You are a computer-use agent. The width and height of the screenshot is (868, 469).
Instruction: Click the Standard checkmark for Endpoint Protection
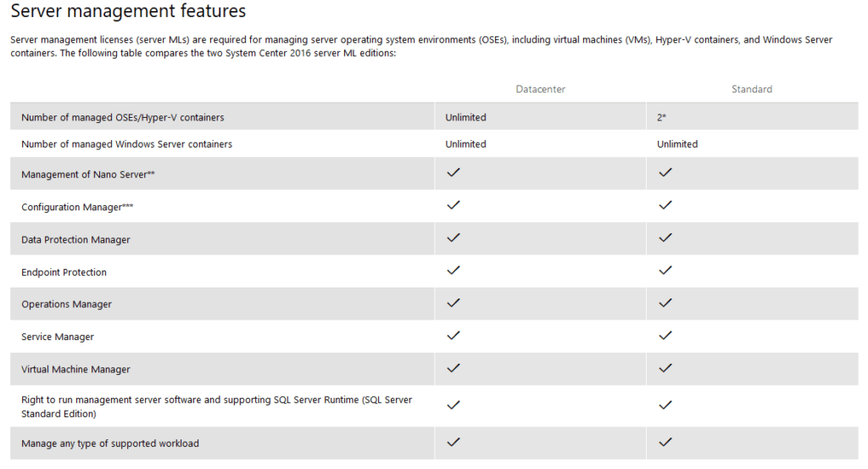tap(665, 271)
